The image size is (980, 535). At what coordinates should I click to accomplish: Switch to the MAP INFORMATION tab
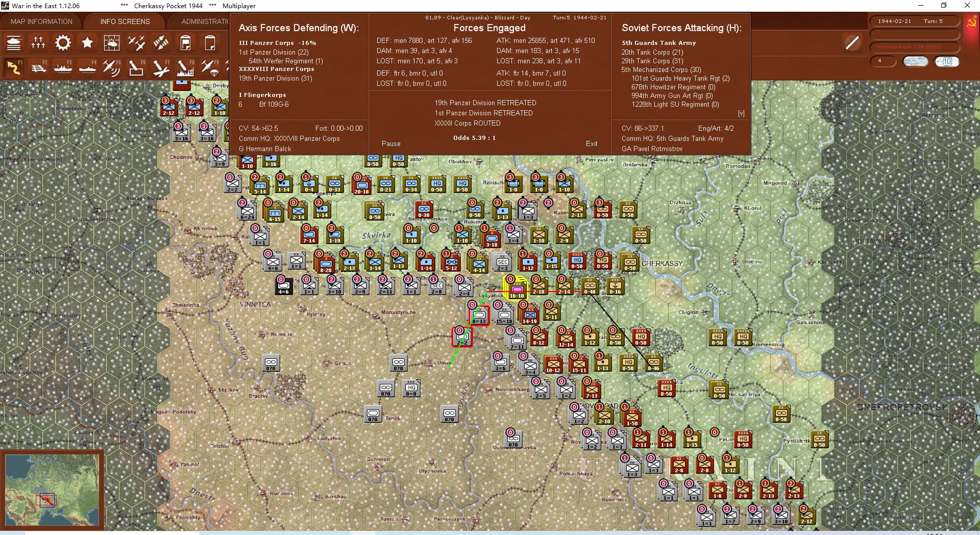tap(41, 21)
